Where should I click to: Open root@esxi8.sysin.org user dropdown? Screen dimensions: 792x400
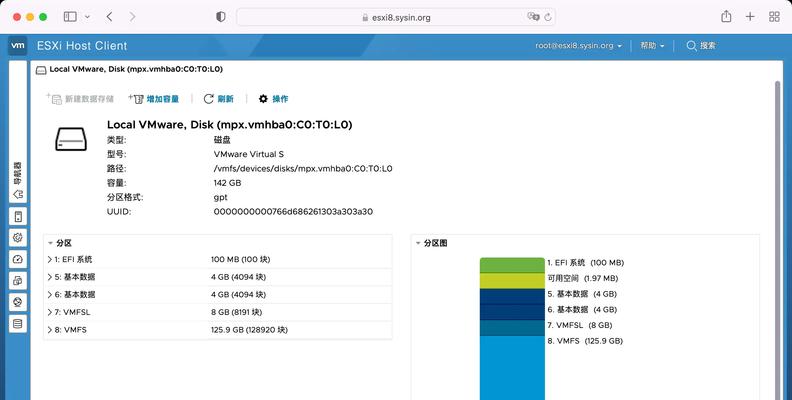point(578,45)
